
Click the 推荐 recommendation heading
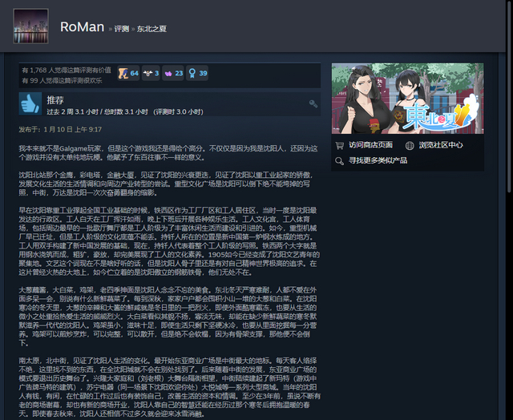click(x=55, y=100)
